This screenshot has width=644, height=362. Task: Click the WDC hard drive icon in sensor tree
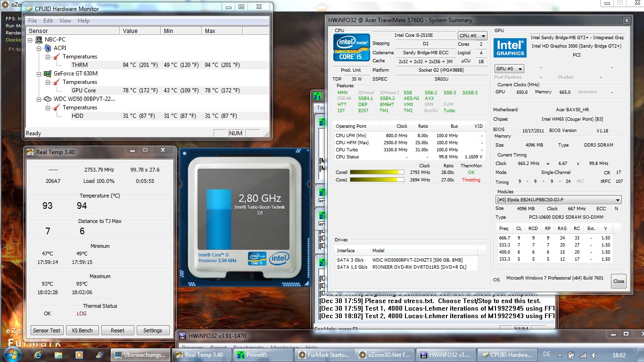(47, 99)
